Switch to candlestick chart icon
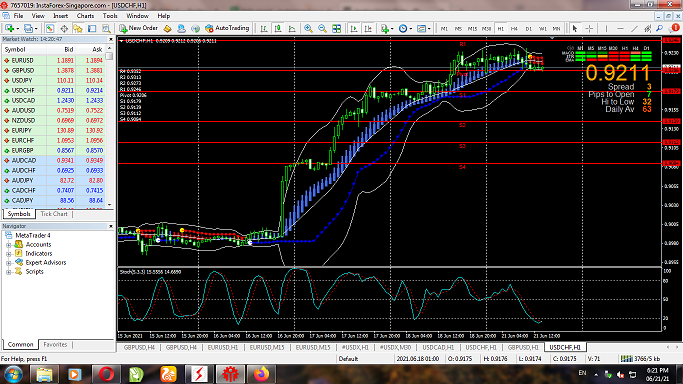The image size is (683, 384). (x=278, y=28)
